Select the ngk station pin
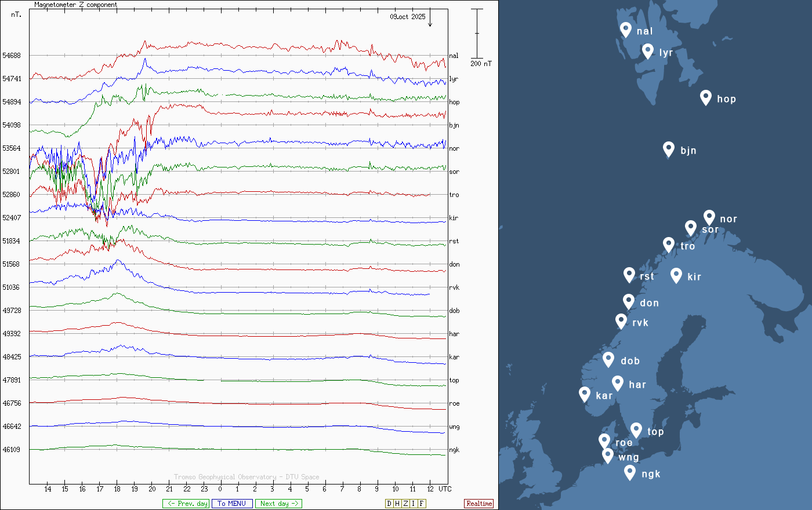 tap(630, 472)
